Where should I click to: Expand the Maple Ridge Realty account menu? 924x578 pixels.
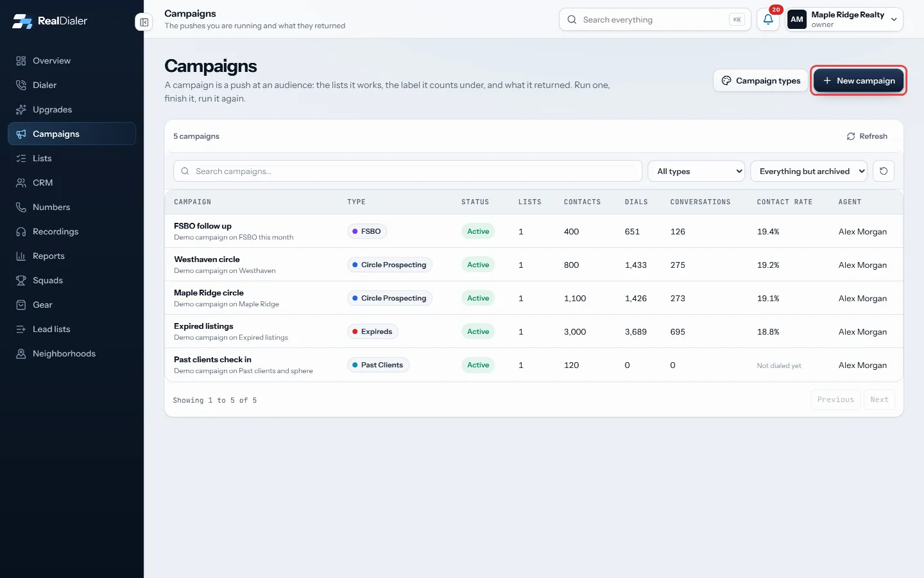pos(844,20)
